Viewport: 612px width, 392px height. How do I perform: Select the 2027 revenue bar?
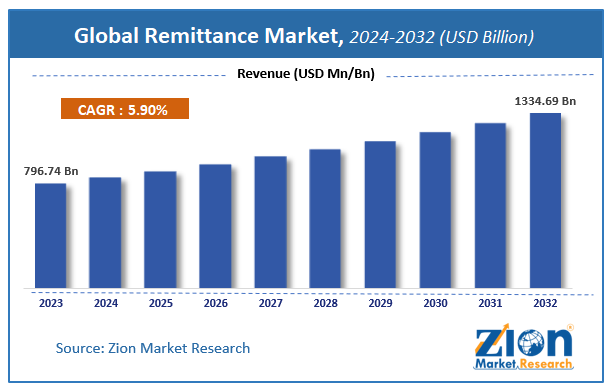270,222
